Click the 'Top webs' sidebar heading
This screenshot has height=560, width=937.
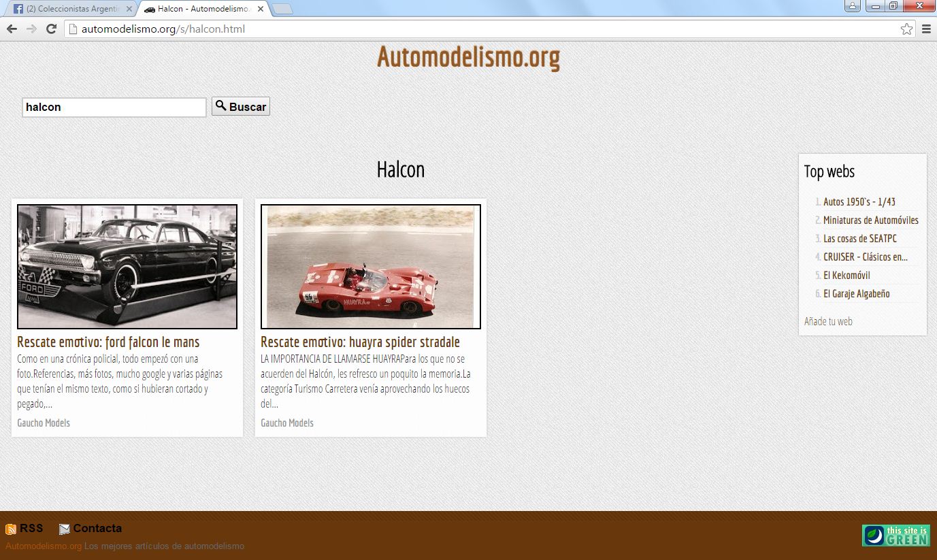click(829, 171)
